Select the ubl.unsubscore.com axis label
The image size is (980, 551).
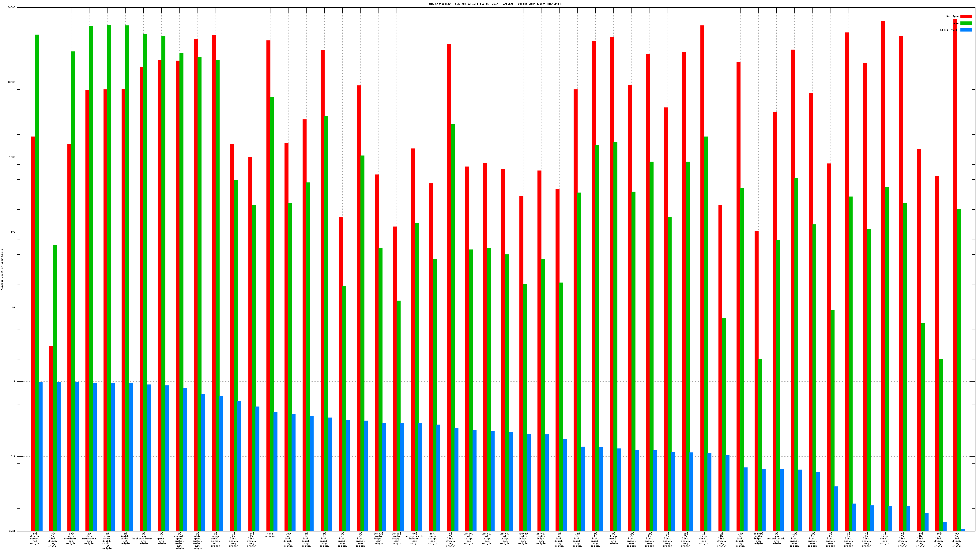(89, 538)
